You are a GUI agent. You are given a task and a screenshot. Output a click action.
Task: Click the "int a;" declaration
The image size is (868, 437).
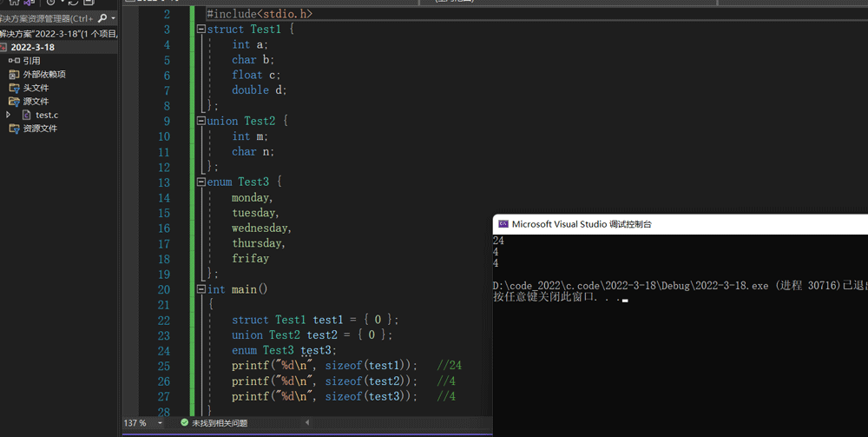tap(250, 44)
